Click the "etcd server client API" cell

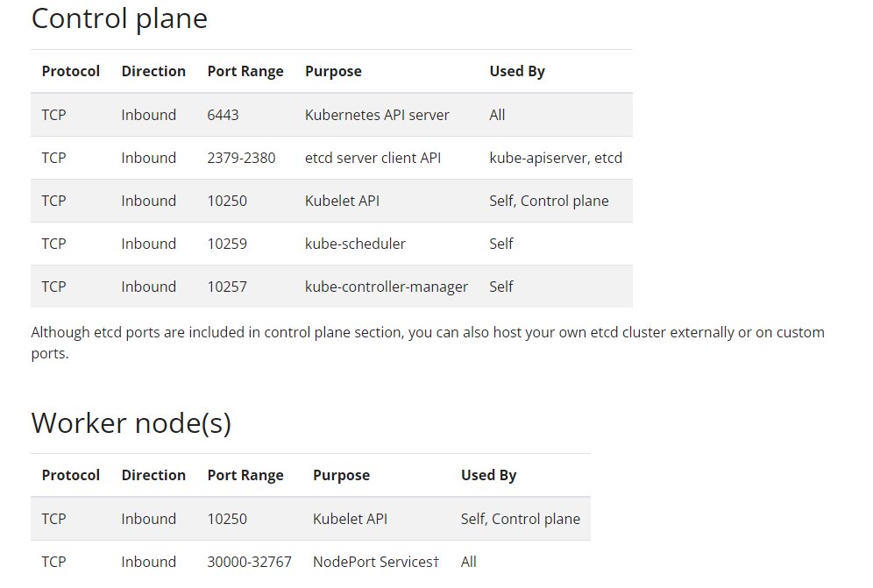pyautogui.click(x=373, y=158)
